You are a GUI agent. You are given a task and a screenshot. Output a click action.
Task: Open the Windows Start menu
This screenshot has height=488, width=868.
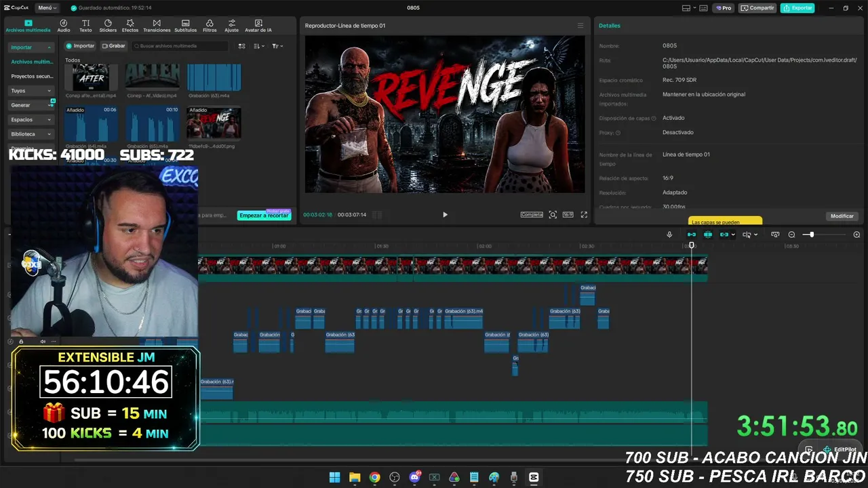[x=334, y=477]
